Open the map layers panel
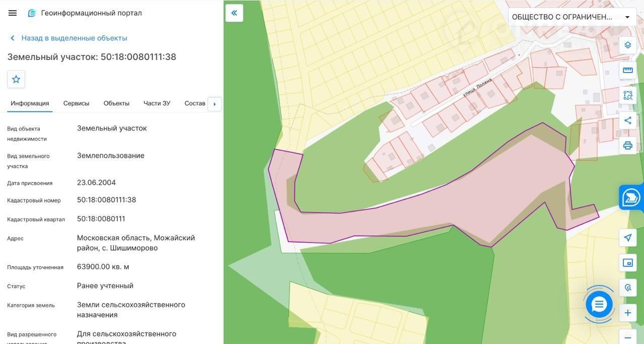This screenshot has width=644, height=344. point(627,45)
